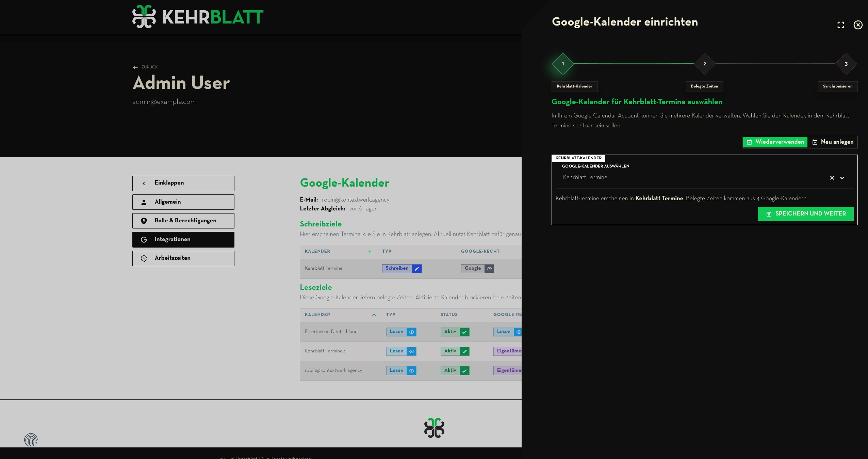Choose the Neu anlegen option

point(833,142)
